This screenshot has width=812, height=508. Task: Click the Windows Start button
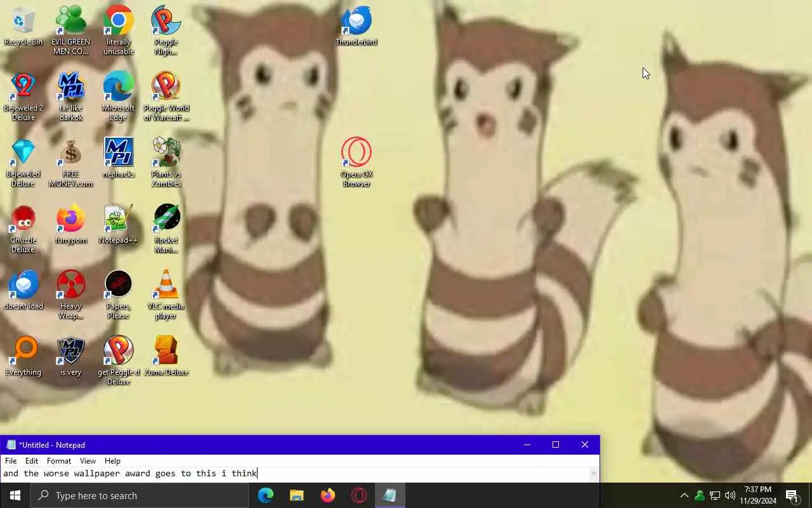tap(15, 495)
